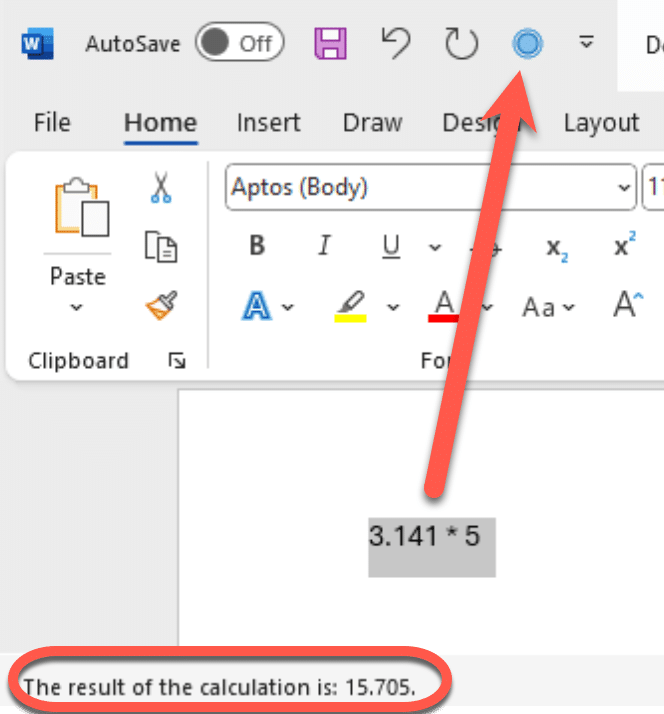Click the font size box
Screen dimensions: 664x714
point(653,187)
